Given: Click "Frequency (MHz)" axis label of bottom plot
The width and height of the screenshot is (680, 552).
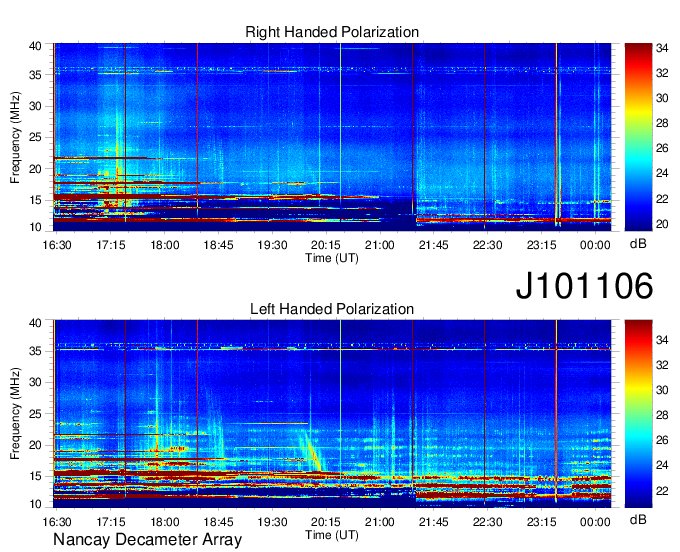Looking at the screenshot, I should pos(15,414).
